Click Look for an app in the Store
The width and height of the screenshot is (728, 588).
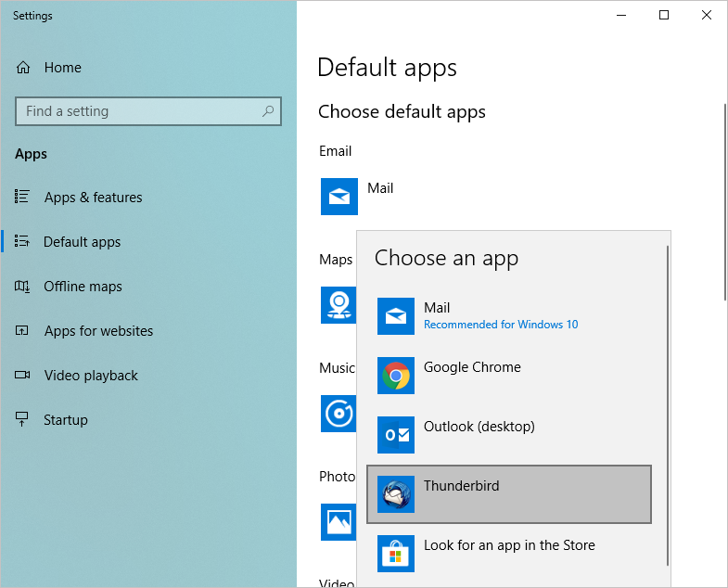(x=509, y=545)
